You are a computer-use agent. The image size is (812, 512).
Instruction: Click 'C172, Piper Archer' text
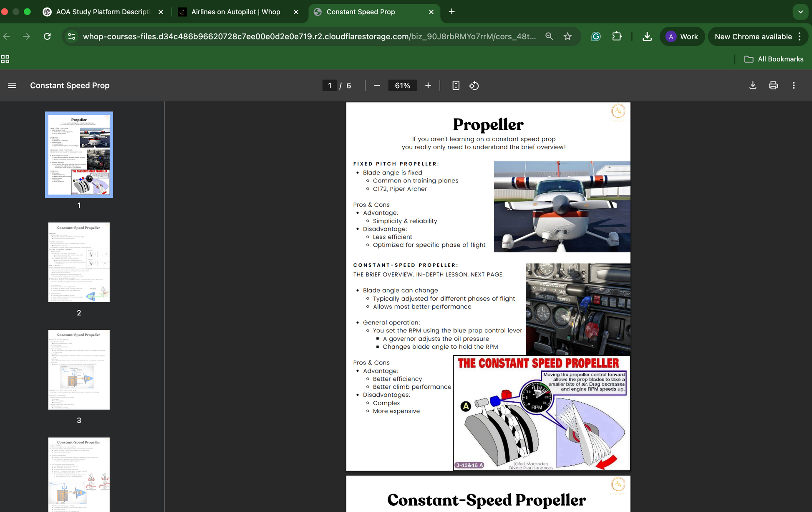point(400,189)
